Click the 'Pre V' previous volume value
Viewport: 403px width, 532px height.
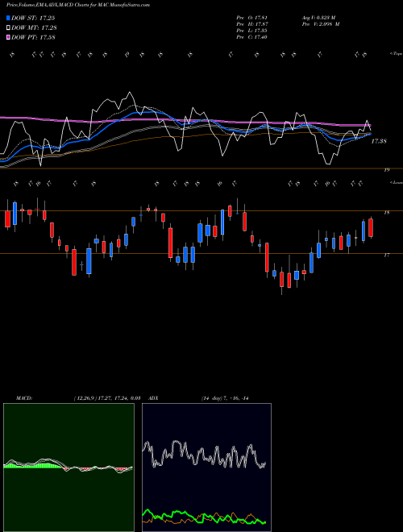(x=321, y=24)
